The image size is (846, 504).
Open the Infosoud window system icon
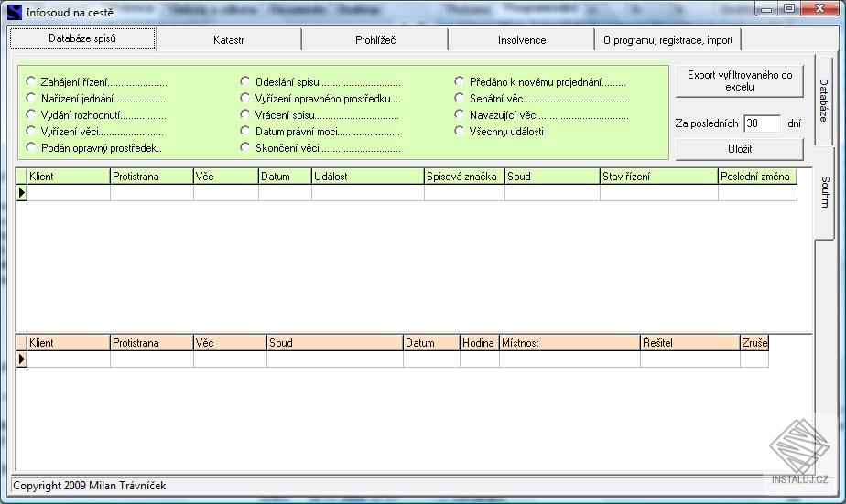[x=15, y=12]
